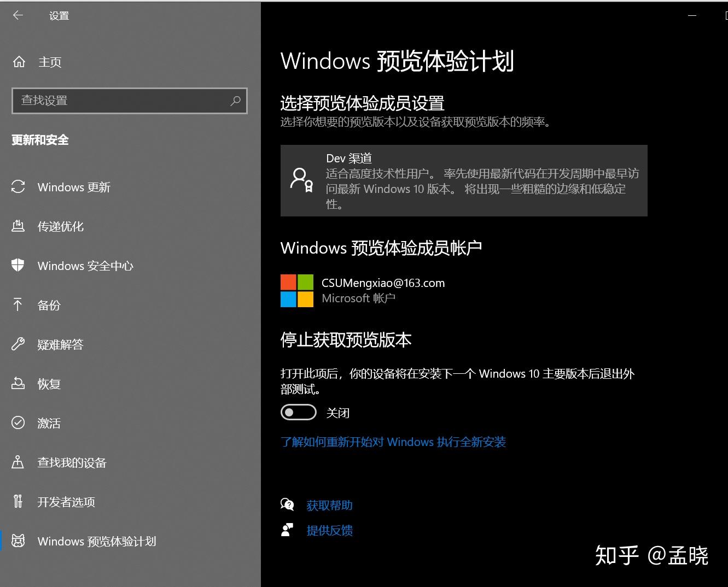Open the Dev 渠道 channel selector
The height and width of the screenshot is (587, 728).
[464, 180]
